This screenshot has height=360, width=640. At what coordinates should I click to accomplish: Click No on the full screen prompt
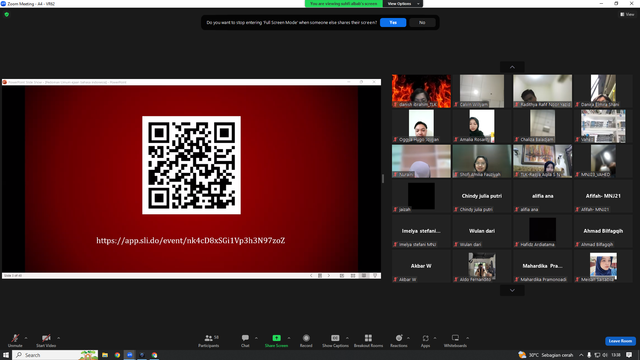point(422,22)
